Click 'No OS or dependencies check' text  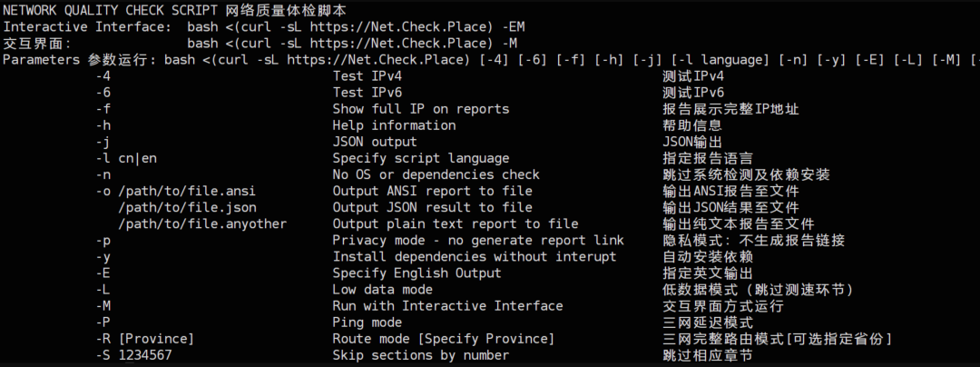pos(436,174)
